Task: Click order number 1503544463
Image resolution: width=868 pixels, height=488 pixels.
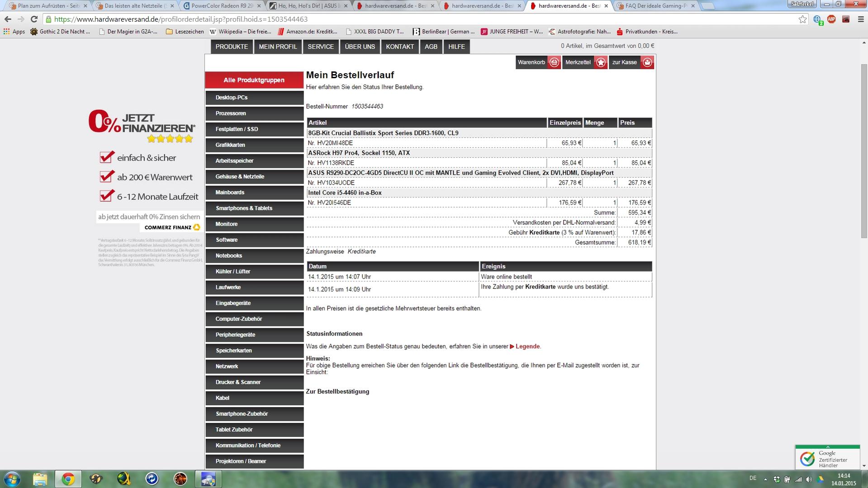Action: point(367,107)
